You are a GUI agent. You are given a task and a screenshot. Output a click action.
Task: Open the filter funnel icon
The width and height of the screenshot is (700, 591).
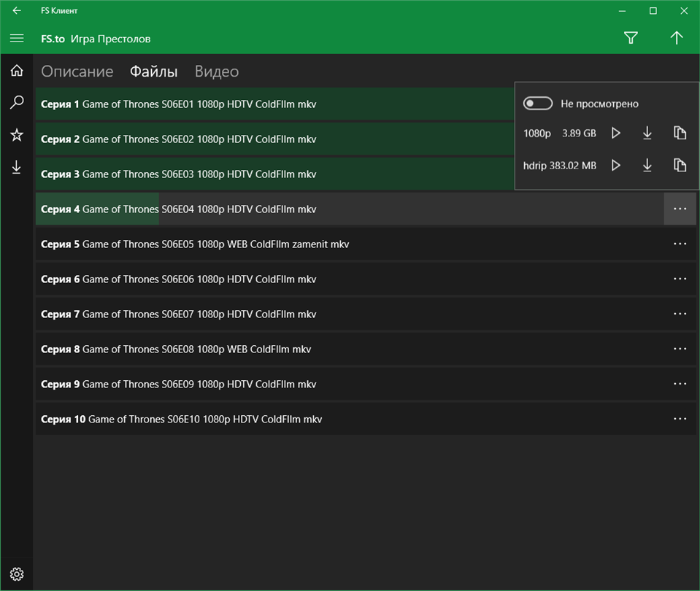pos(631,38)
